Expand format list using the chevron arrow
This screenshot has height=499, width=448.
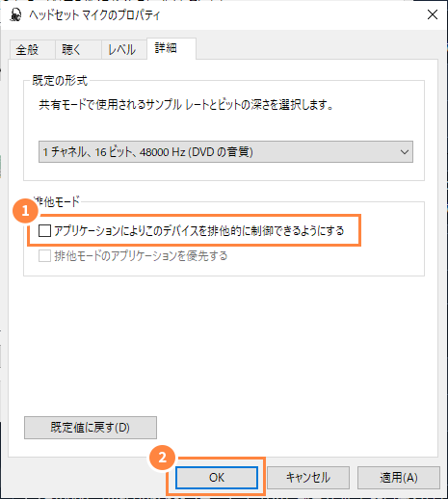click(x=405, y=152)
